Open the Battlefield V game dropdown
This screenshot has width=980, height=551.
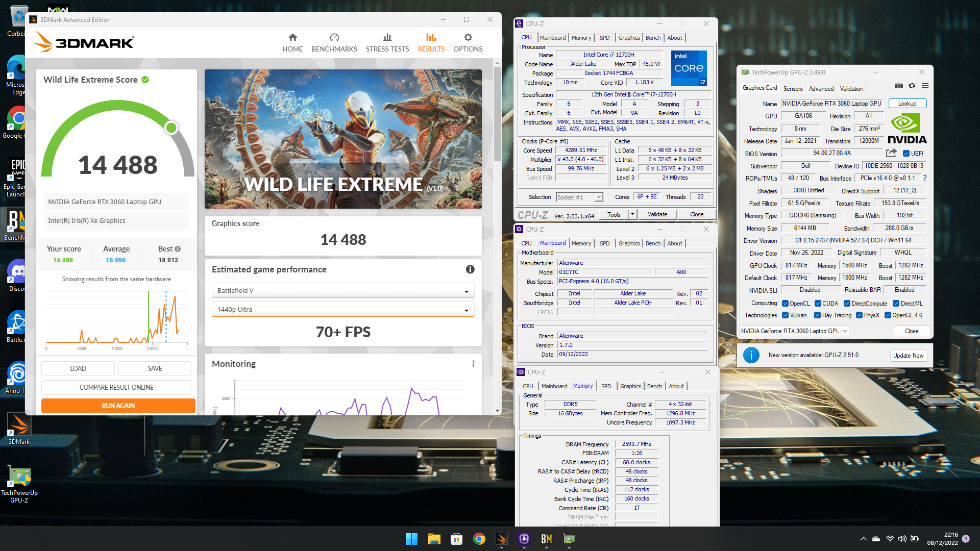tap(343, 290)
